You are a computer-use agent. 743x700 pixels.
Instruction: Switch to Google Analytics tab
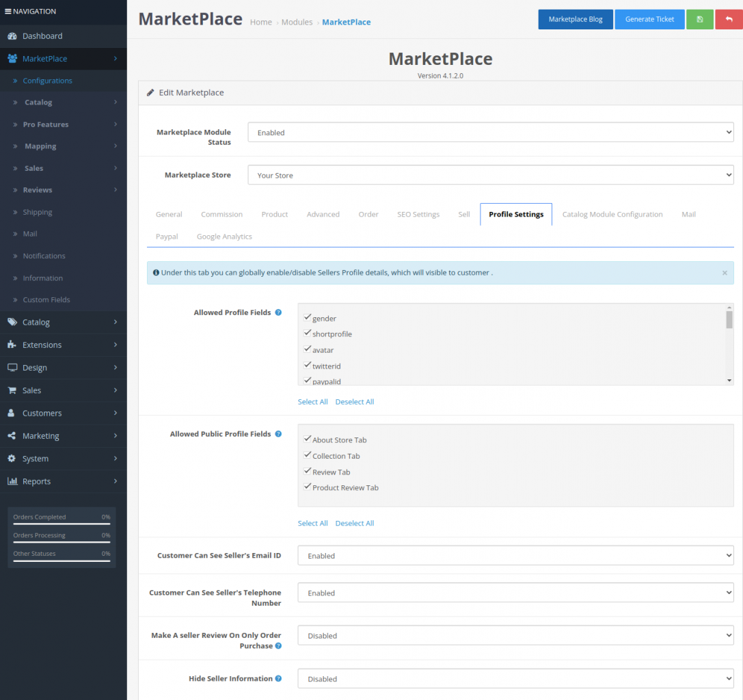tap(224, 237)
